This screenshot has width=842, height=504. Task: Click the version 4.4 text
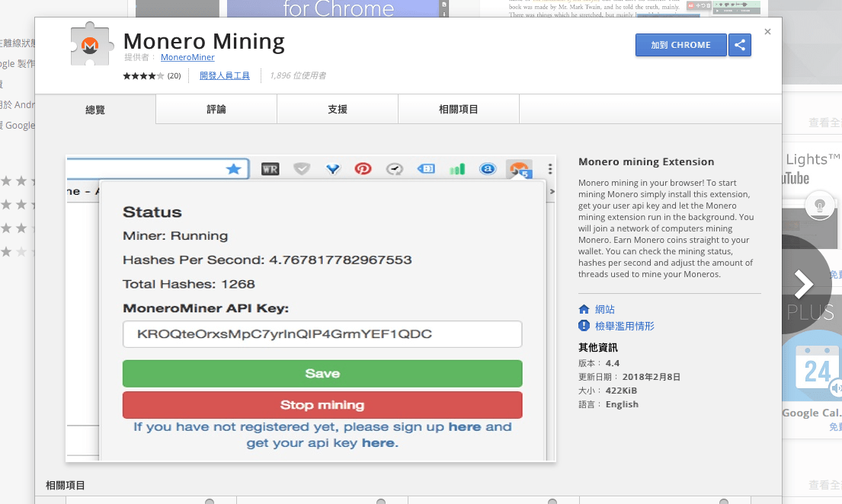coord(613,363)
